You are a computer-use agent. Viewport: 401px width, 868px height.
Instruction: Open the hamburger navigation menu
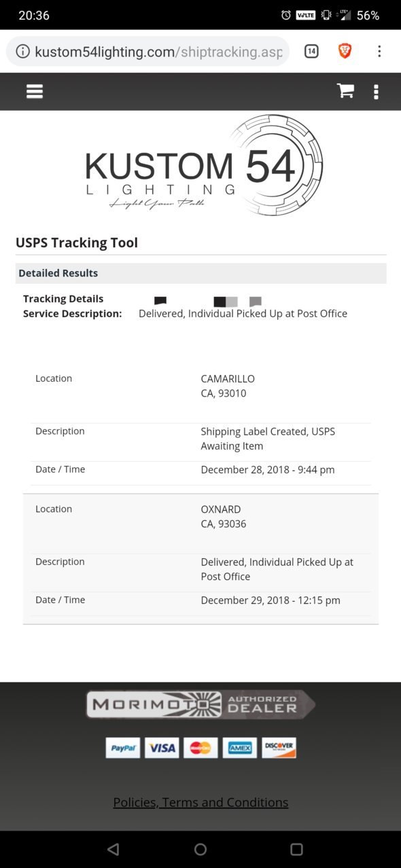[x=35, y=92]
